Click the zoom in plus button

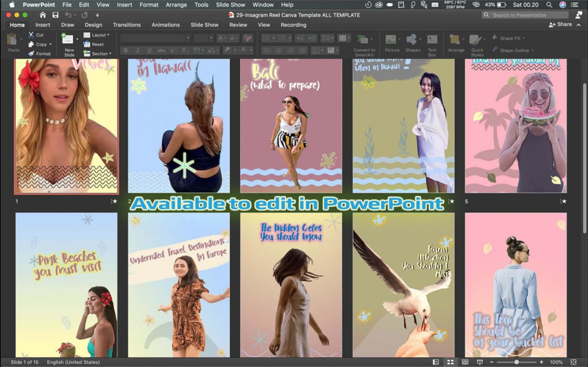[541, 362]
